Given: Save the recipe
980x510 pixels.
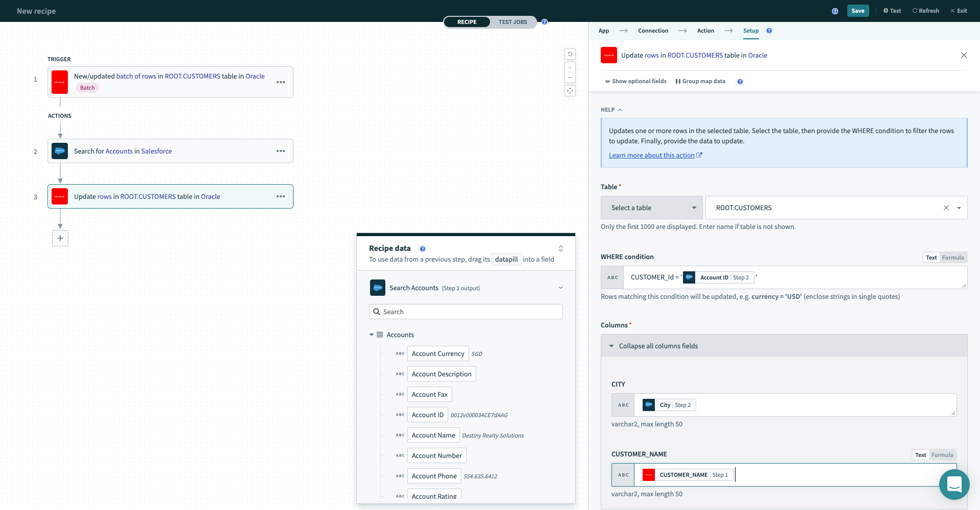Looking at the screenshot, I should (x=858, y=10).
